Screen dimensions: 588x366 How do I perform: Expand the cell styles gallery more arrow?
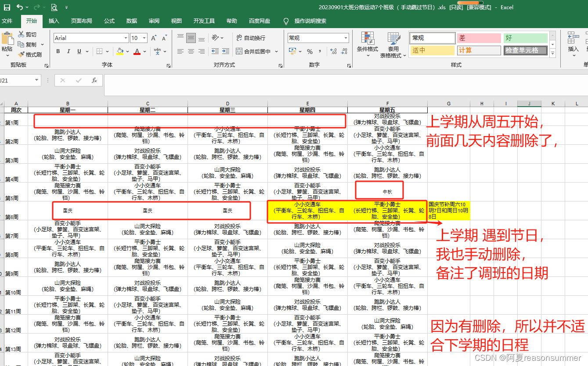pos(553,53)
